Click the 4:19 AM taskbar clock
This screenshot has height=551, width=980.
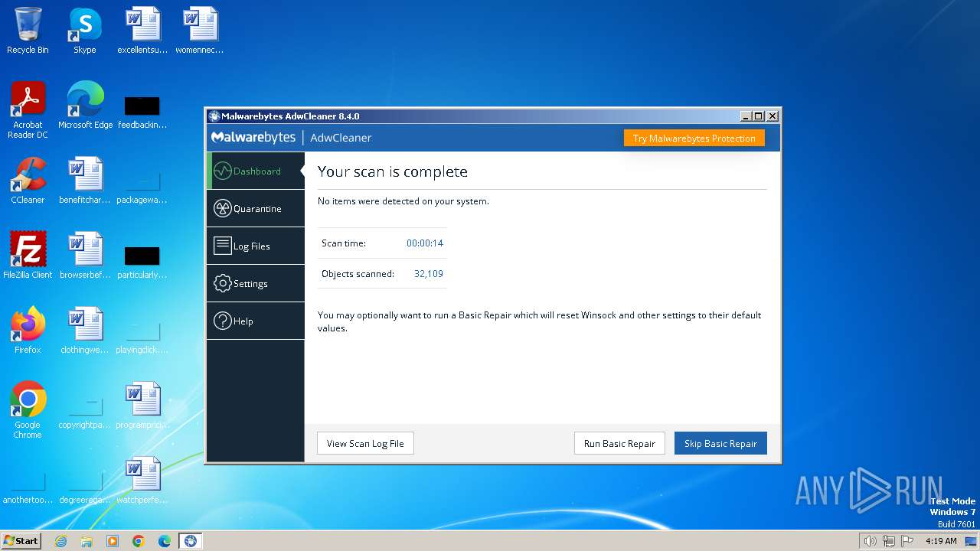[x=941, y=541]
